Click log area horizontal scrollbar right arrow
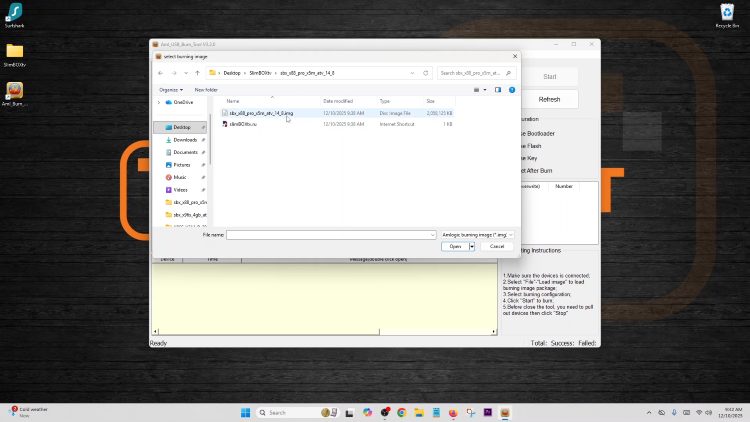The height and width of the screenshot is (422, 750). (x=494, y=331)
